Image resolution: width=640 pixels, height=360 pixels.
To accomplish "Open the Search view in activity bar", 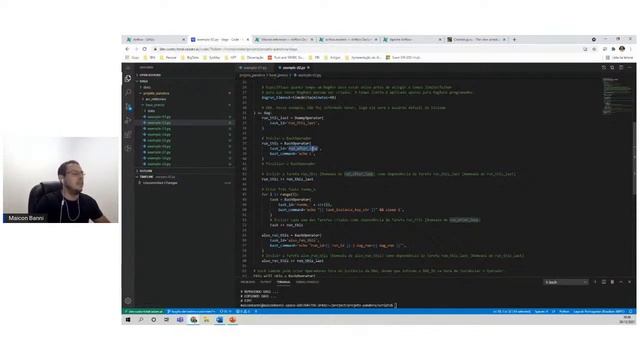I will tap(128, 92).
